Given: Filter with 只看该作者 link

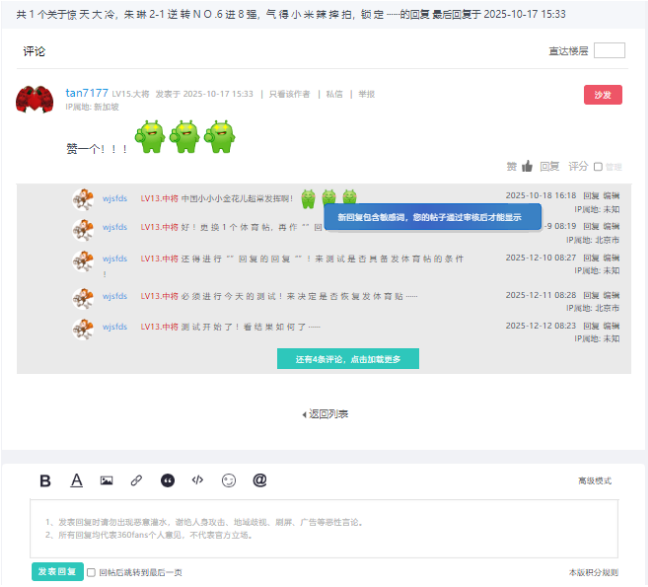Looking at the screenshot, I should point(289,94).
